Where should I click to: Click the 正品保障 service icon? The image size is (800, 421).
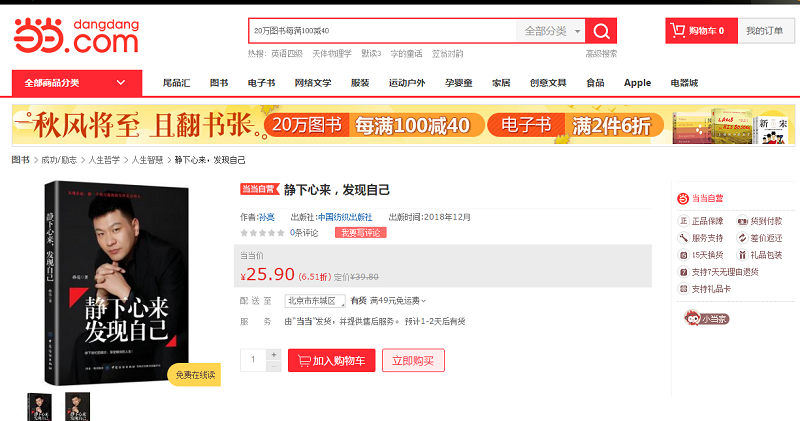click(x=684, y=221)
